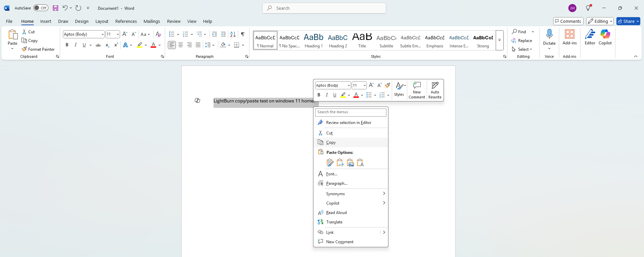Click Review selection in Editor
This screenshot has height=257, width=644.
click(x=351, y=123)
